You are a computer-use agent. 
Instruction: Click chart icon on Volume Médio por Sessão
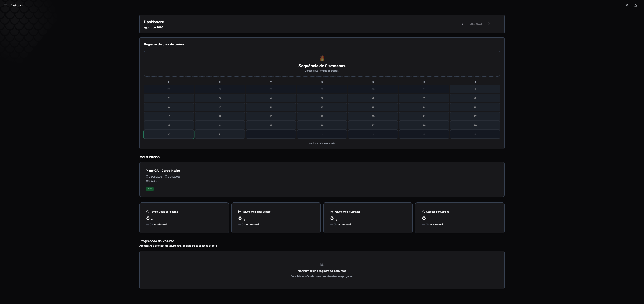pos(240,212)
